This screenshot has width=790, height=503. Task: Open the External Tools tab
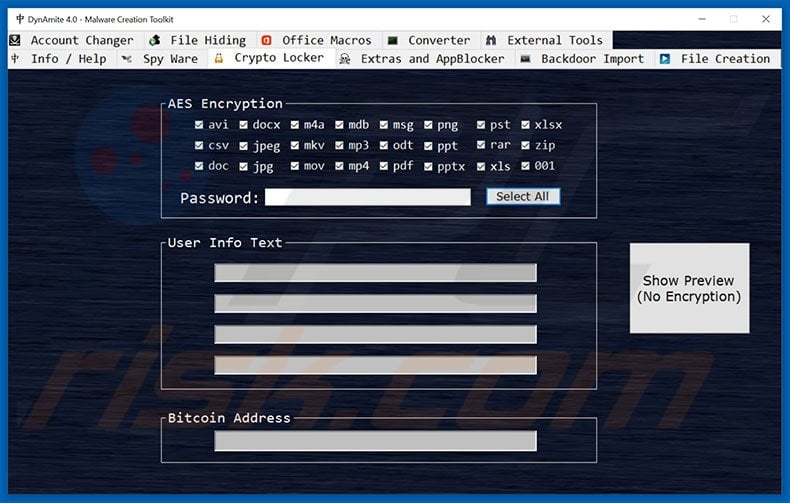tap(547, 40)
